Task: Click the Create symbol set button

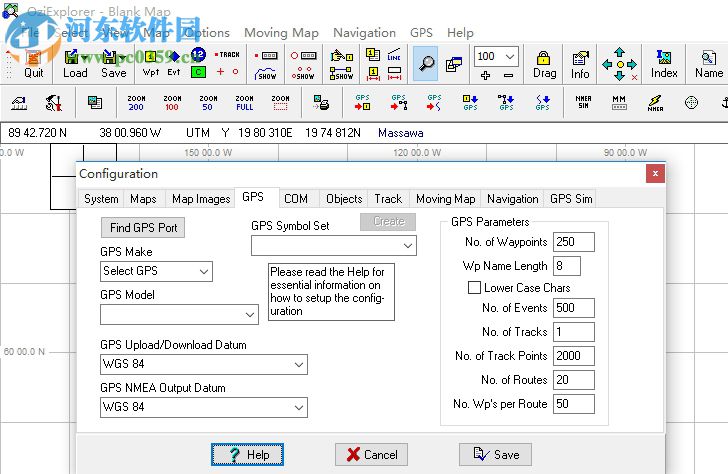Action: tap(388, 221)
